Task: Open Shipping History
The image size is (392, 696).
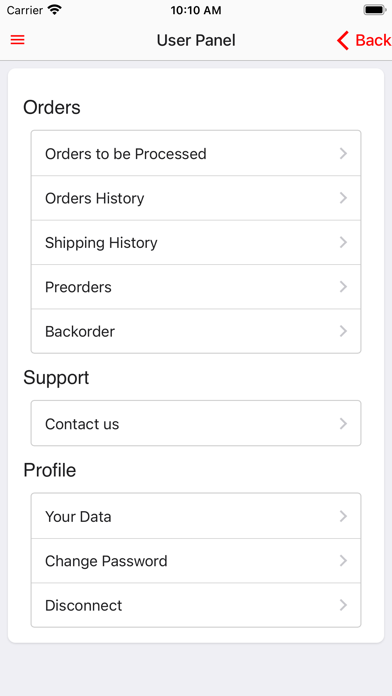Action: [196, 242]
